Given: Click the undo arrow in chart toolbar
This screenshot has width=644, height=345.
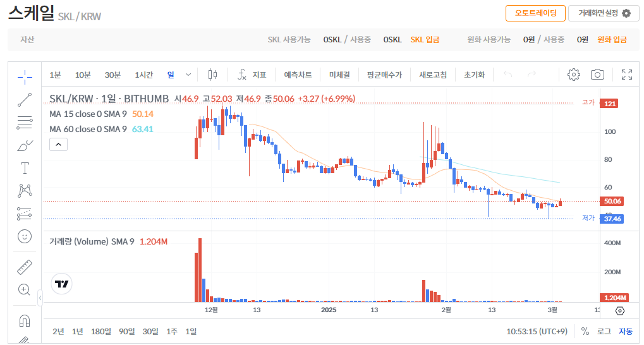Looking at the screenshot, I should point(508,75).
